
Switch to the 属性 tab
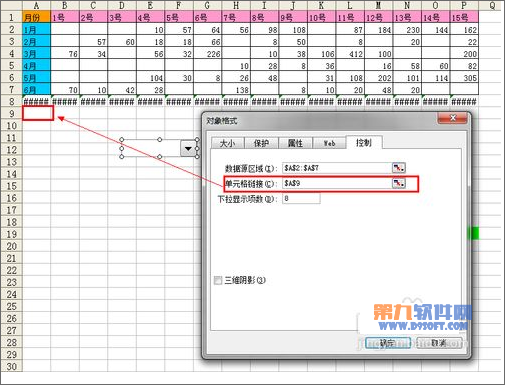pyautogui.click(x=295, y=143)
